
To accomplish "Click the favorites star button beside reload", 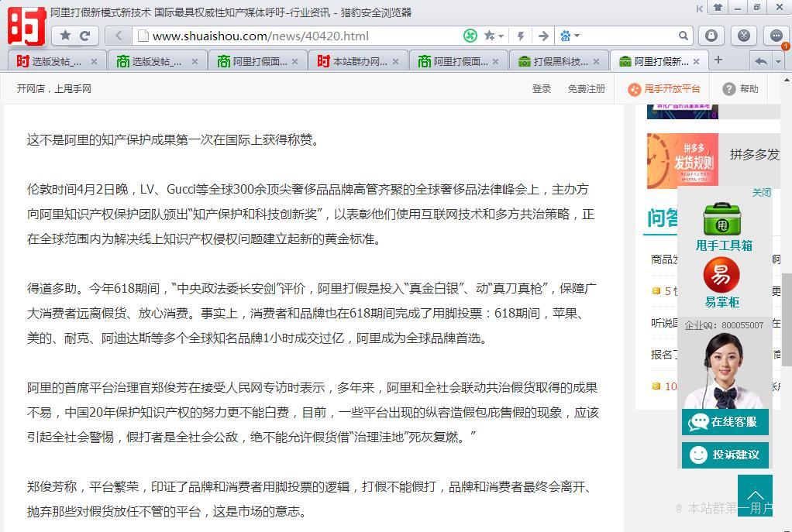I will (66, 36).
